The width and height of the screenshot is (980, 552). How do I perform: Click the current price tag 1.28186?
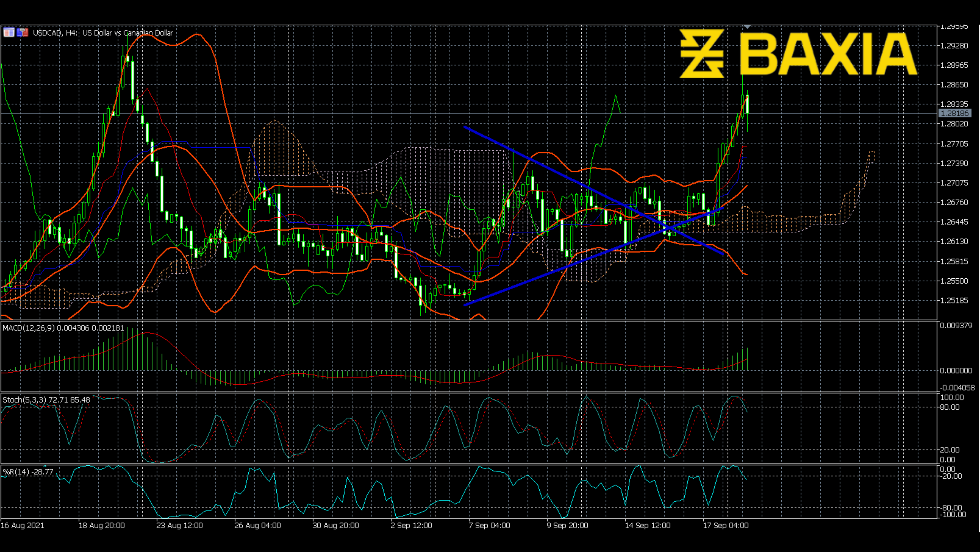[x=955, y=113]
